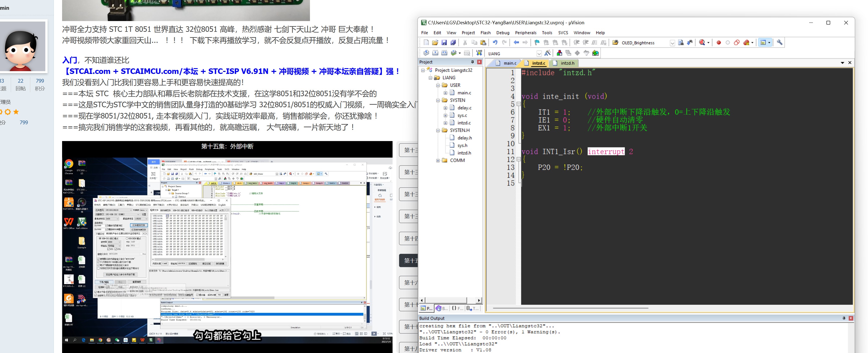Viewport: 868px width, 353px height.
Task: Translate the current file using the first build-bar icon
Action: click(426, 53)
